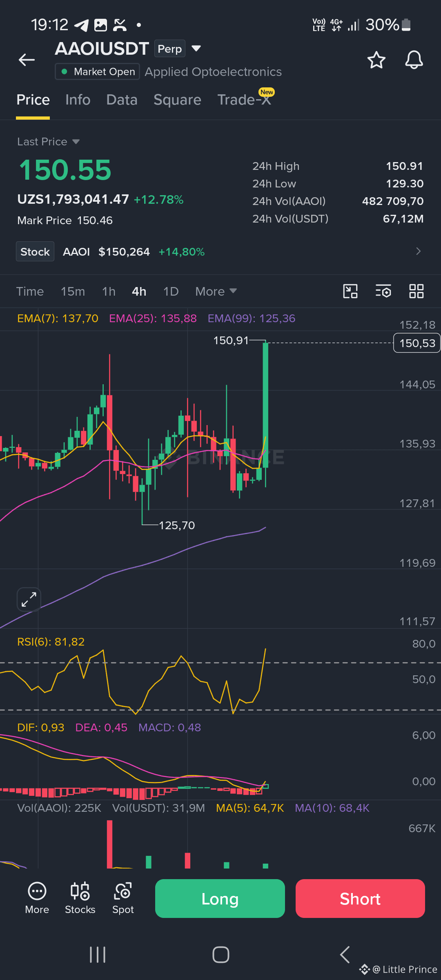The height and width of the screenshot is (980, 441).
Task: Tap the Vol(USDT): 31,9M label
Action: (x=158, y=808)
